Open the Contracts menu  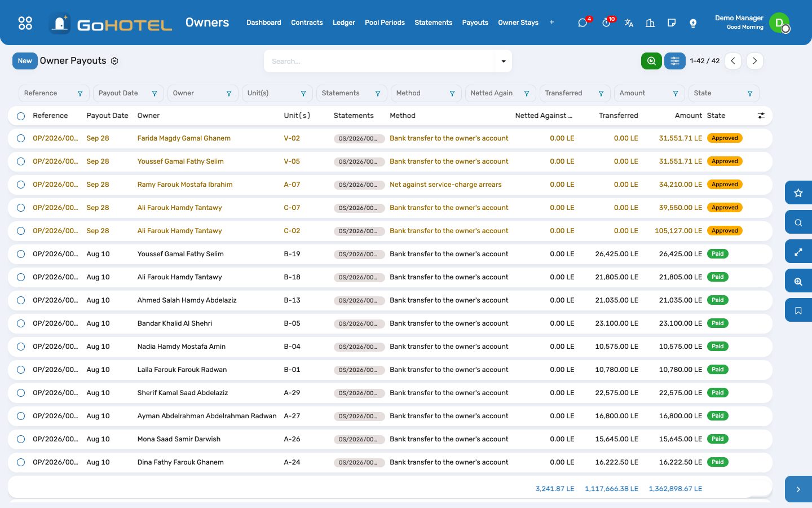[307, 23]
